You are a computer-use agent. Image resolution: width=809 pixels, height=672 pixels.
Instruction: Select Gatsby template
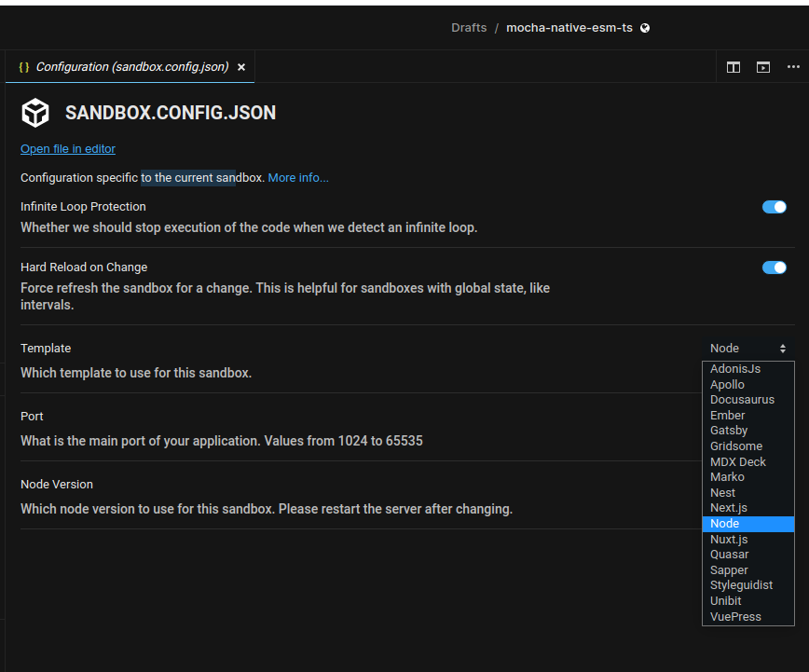click(747, 431)
